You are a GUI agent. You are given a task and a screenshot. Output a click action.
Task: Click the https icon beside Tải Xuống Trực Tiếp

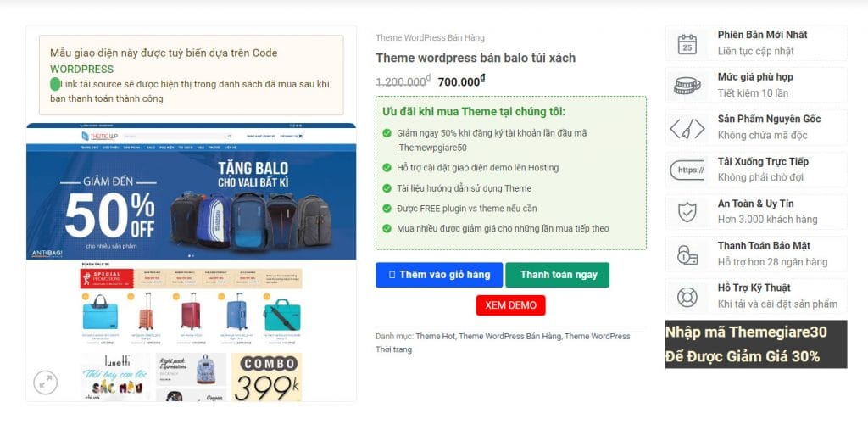click(x=687, y=170)
